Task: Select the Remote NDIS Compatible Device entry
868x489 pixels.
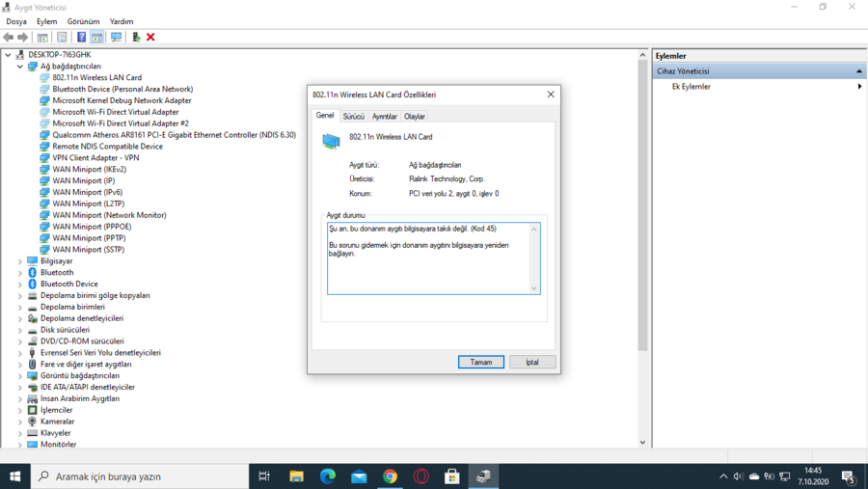Action: 107,147
